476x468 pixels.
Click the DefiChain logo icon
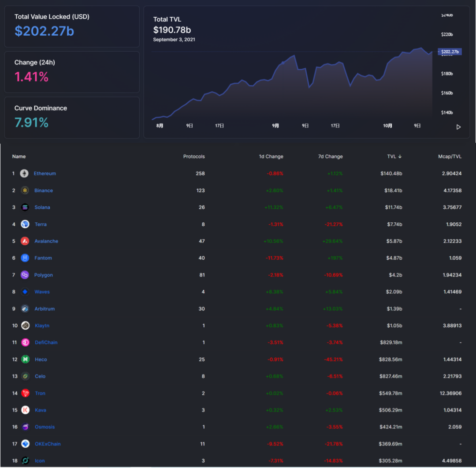tap(26, 342)
